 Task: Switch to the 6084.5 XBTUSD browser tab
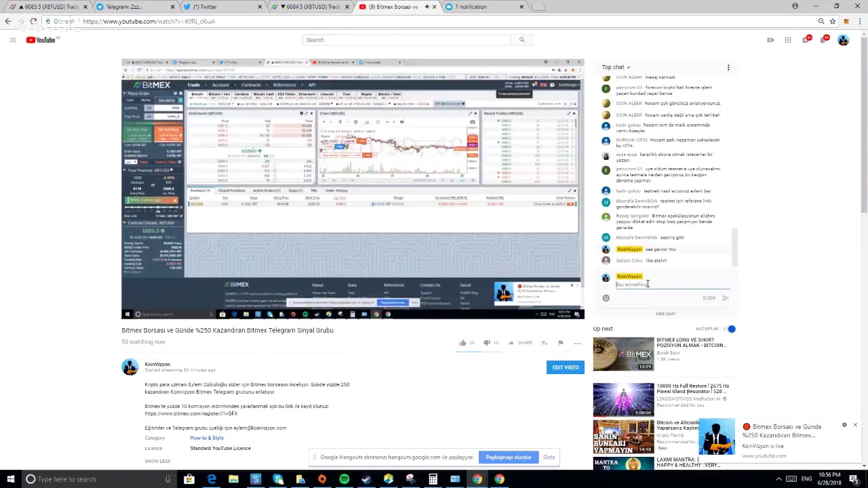pyautogui.click(x=309, y=7)
